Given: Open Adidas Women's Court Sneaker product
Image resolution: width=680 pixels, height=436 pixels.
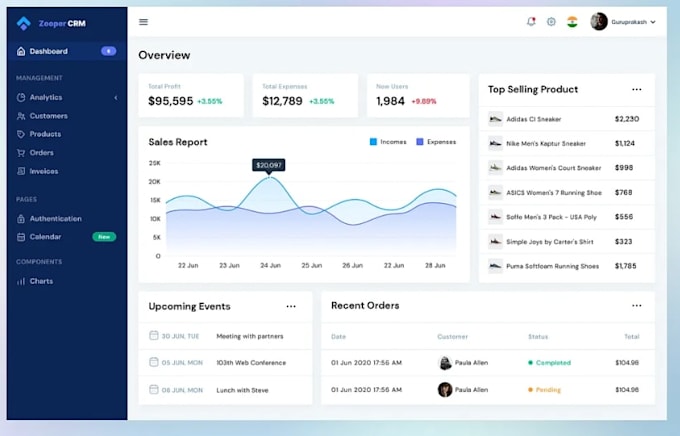Looking at the screenshot, I should 567,168.
